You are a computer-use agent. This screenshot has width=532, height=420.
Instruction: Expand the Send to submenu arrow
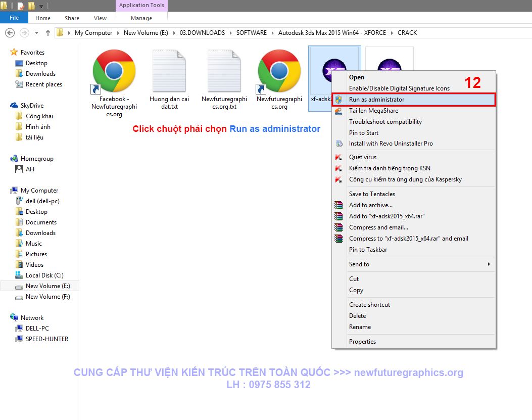(489, 264)
